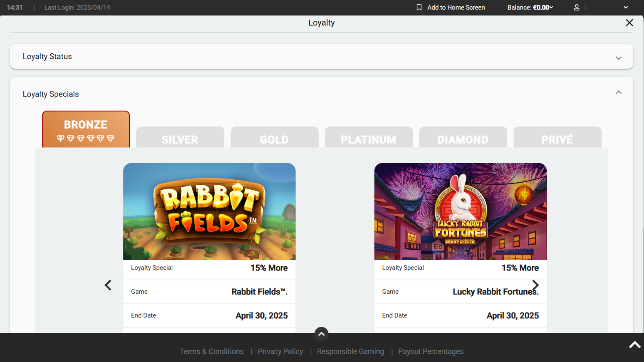Go to previous loyalty special with left arrow
This screenshot has width=644, height=362.
click(108, 285)
